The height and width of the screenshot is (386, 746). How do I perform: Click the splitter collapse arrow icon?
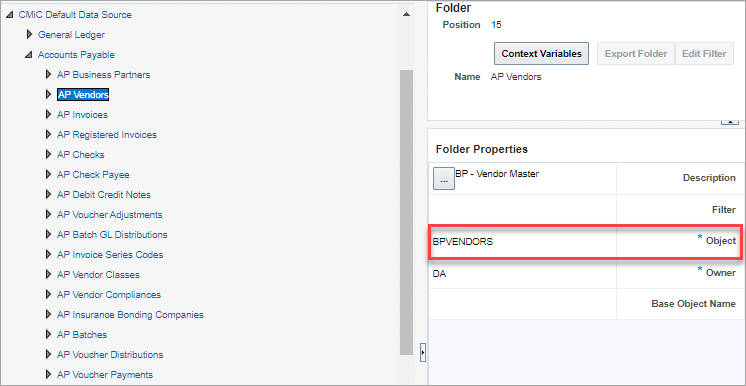pos(422,353)
